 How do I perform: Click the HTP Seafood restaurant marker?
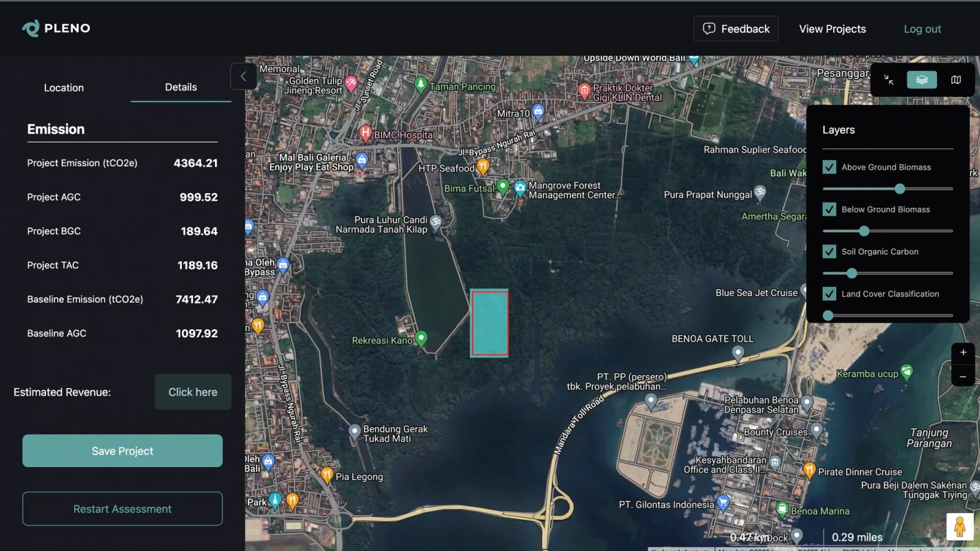(483, 166)
